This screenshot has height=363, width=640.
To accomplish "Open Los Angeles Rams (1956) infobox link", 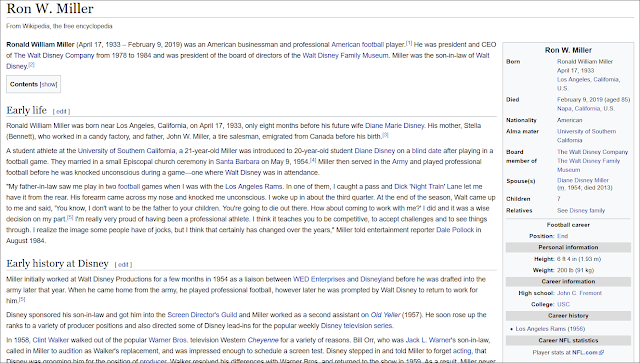I will click(550, 329).
